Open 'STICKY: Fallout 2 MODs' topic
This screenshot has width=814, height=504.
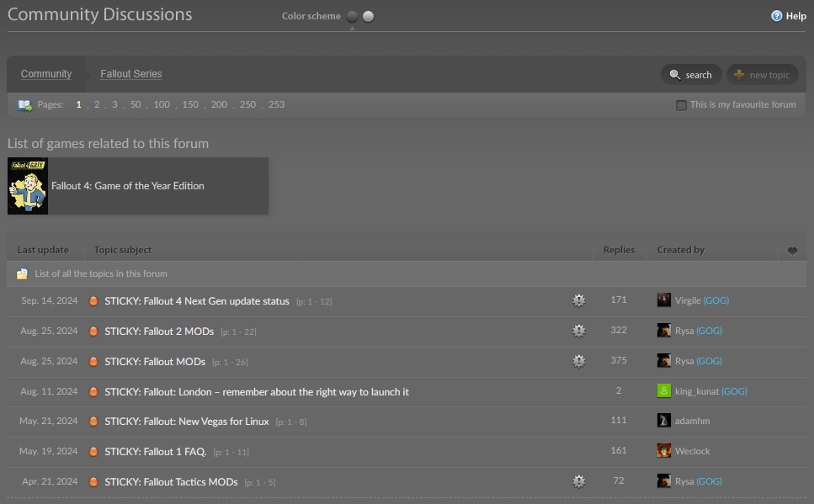pos(159,332)
